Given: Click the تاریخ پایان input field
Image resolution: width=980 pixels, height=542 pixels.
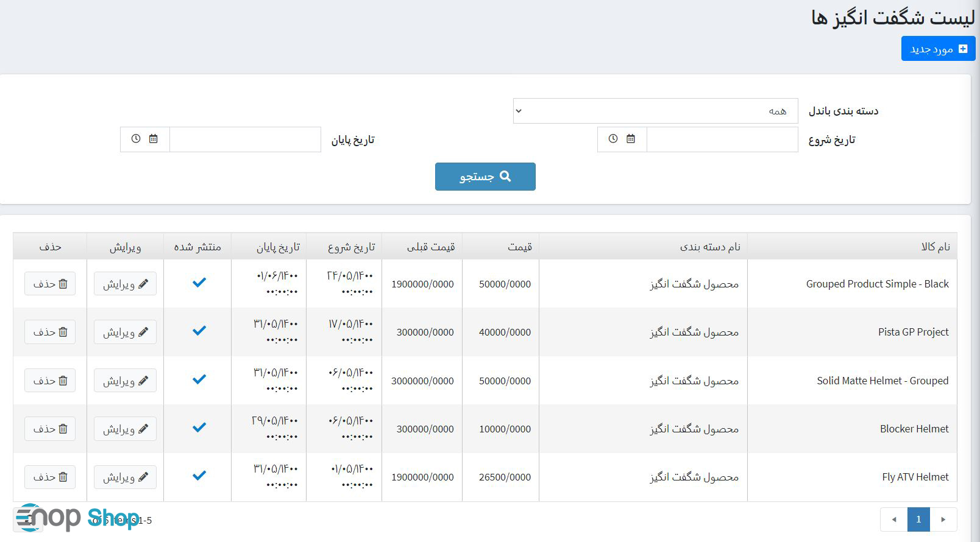Looking at the screenshot, I should [245, 139].
